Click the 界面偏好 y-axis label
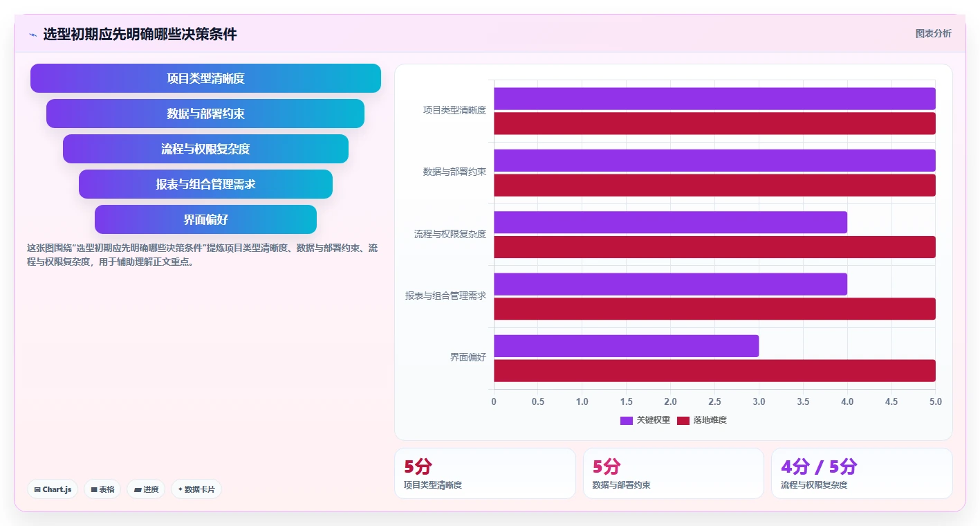The height and width of the screenshot is (526, 980). click(x=468, y=357)
